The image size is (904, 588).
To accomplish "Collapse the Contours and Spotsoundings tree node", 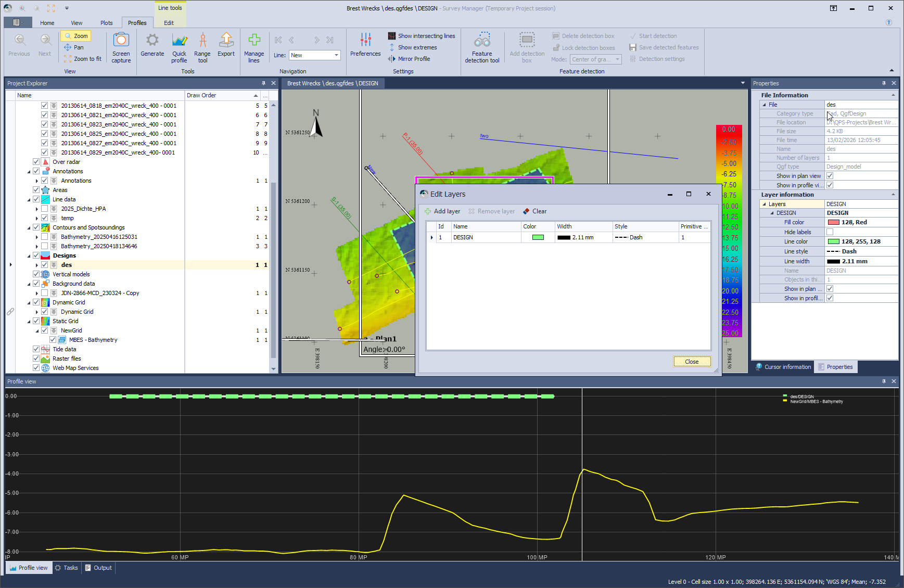I will point(29,227).
